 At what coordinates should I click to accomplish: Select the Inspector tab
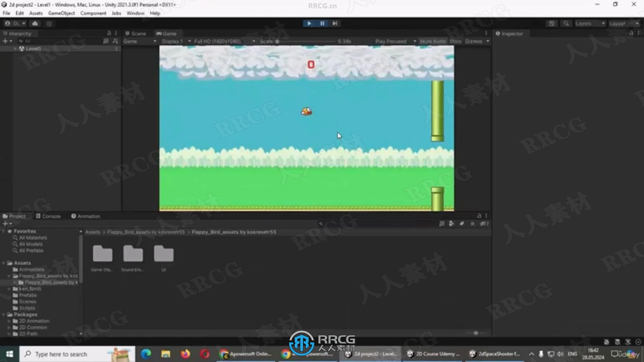509,34
